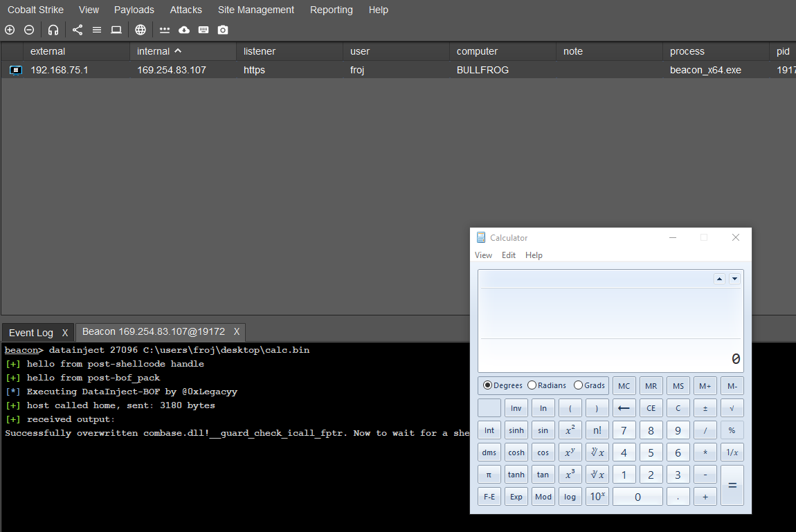Click the digit 7 Calculator key
Screen dimensions: 796x532
coord(624,430)
